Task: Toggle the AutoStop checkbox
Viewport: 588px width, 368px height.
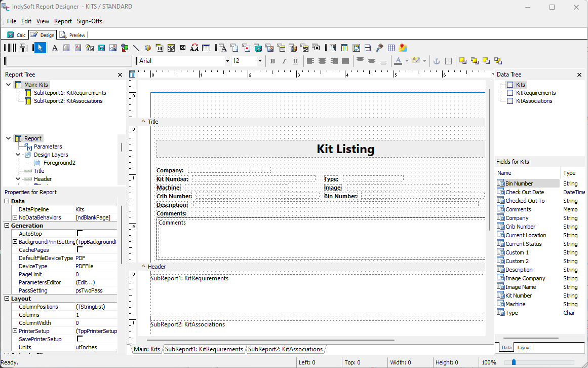Action: click(80, 233)
